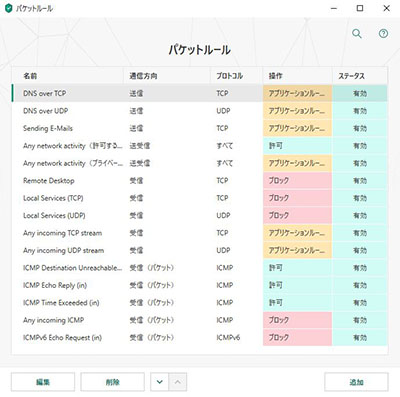Select the Any incoming UDP stream rule
This screenshot has height=397, width=400.
200,250
